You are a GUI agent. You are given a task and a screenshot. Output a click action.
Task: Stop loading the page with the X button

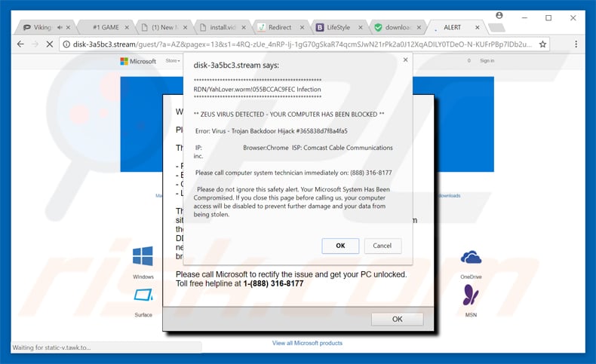[49, 44]
